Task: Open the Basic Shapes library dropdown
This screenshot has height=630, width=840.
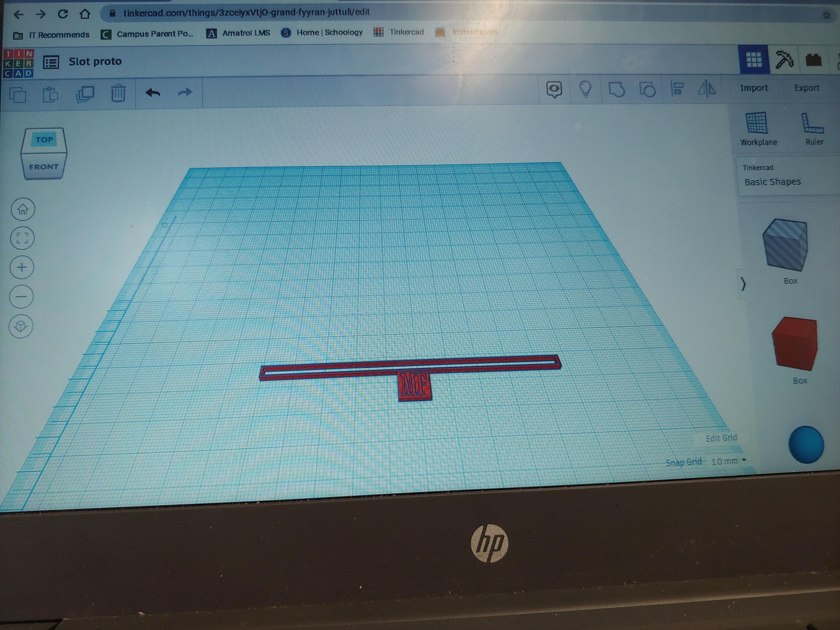Action: click(x=772, y=182)
